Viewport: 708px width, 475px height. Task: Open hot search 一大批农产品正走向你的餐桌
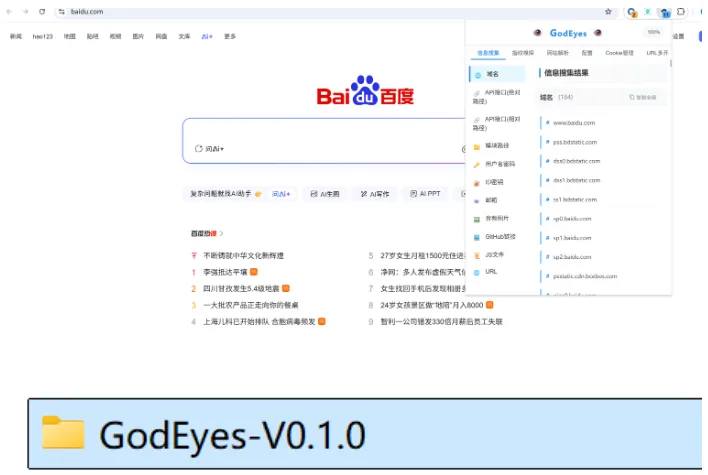tap(251, 305)
